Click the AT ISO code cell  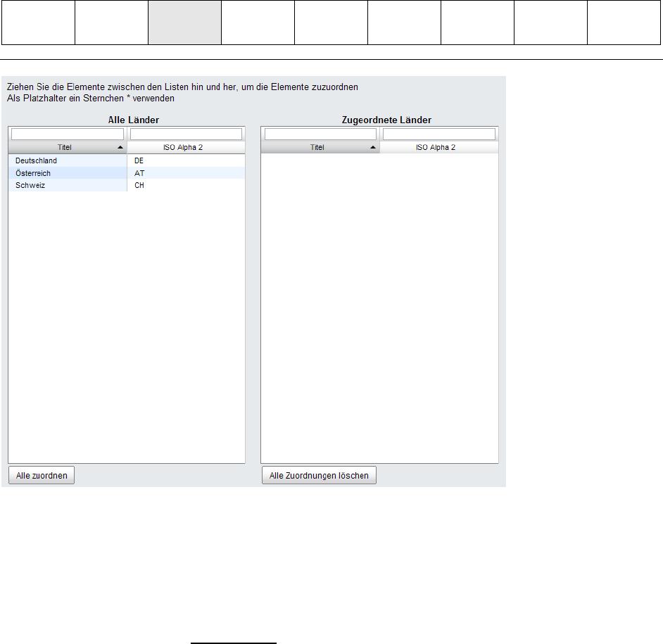coord(186,173)
